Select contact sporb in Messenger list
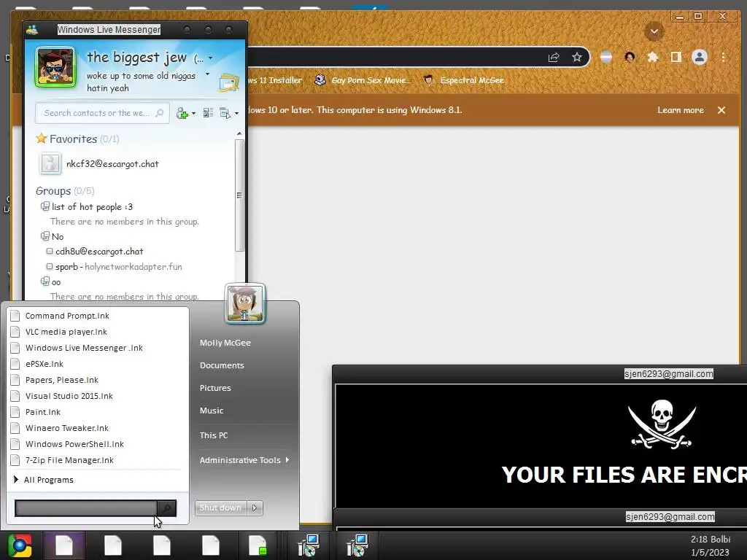This screenshot has height=560, width=747. [x=115, y=267]
